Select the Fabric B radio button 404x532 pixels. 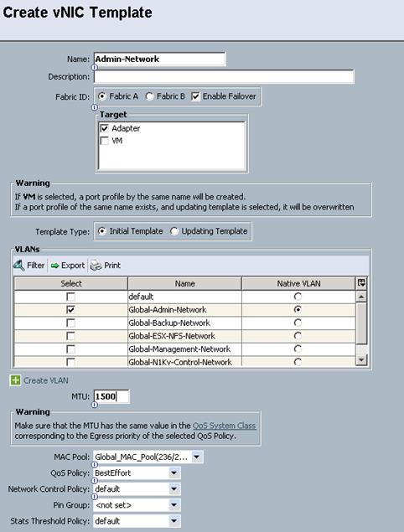(x=149, y=96)
